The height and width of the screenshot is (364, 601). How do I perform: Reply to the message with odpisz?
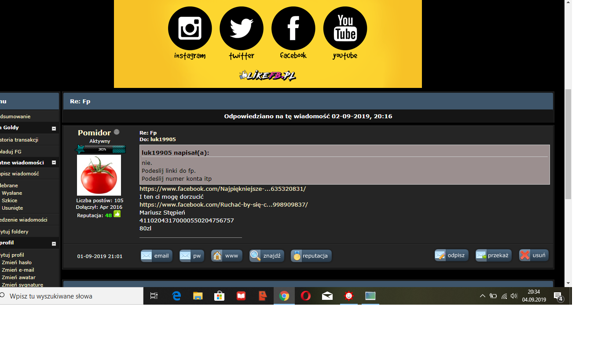[x=451, y=255]
